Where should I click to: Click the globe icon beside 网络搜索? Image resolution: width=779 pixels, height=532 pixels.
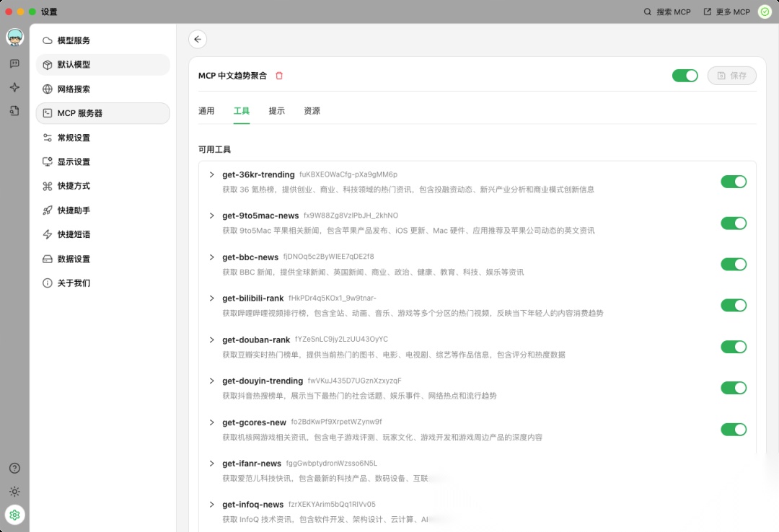[47, 89]
